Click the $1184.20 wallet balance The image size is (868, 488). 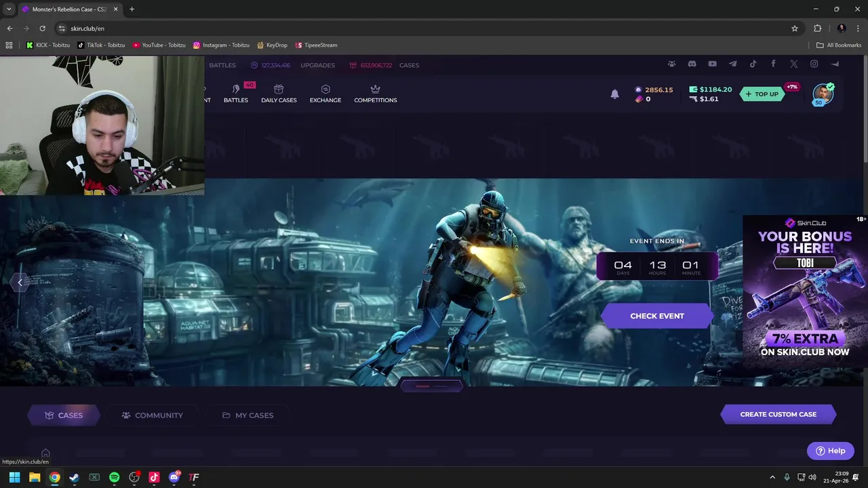tap(710, 89)
